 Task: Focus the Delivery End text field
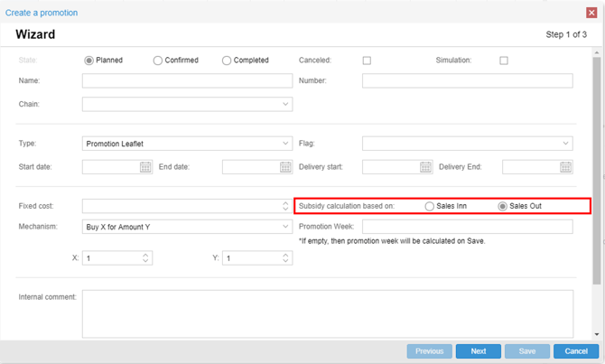coord(531,167)
